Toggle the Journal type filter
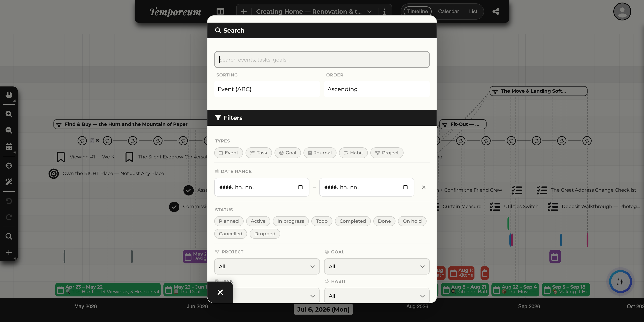This screenshot has height=322, width=644. pos(320,153)
